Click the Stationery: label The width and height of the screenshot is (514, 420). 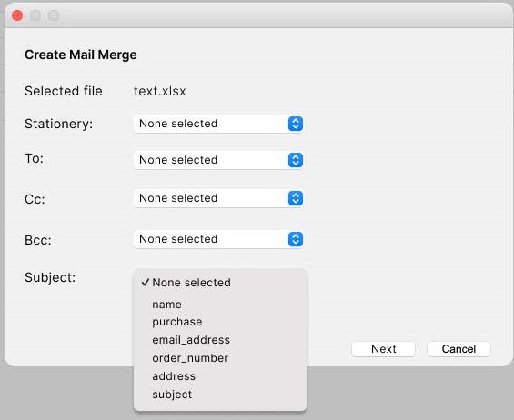[58, 124]
